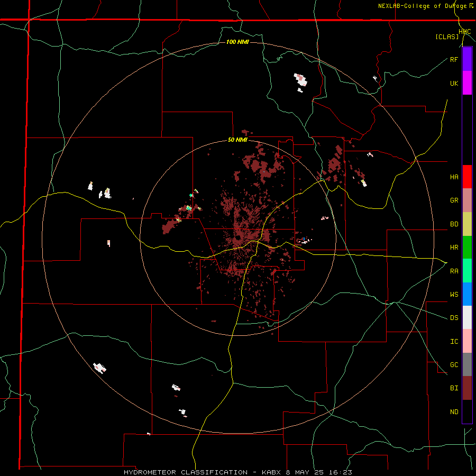Click the DS legend label
The height and width of the screenshot is (476, 476).
coord(454,318)
